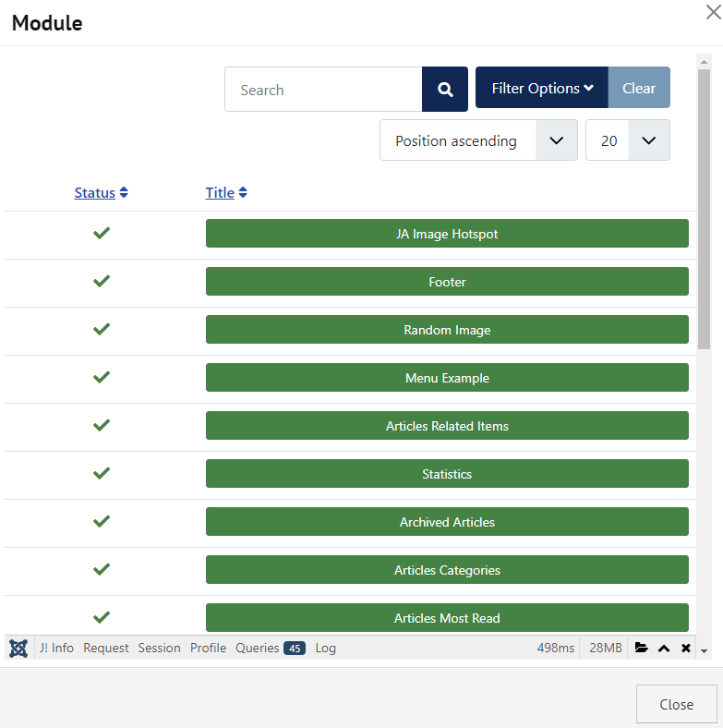This screenshot has height=728, width=723.
Task: Close the Module dialog with top X
Action: [712, 11]
